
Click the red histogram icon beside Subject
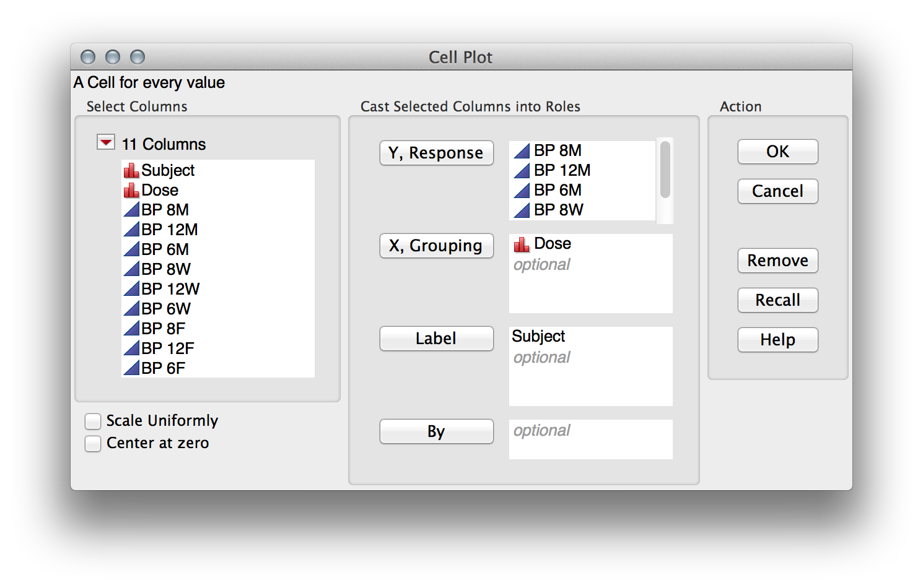(x=131, y=170)
